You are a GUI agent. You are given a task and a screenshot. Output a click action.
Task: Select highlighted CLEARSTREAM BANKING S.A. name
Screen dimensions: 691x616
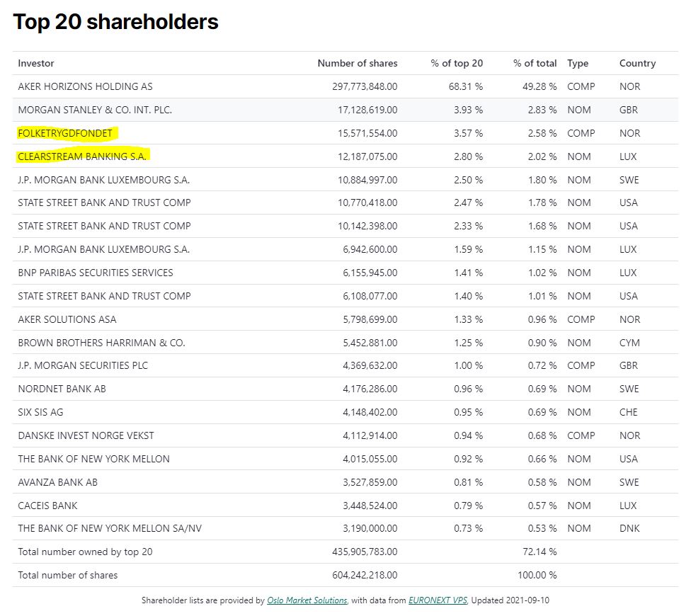pos(82,156)
